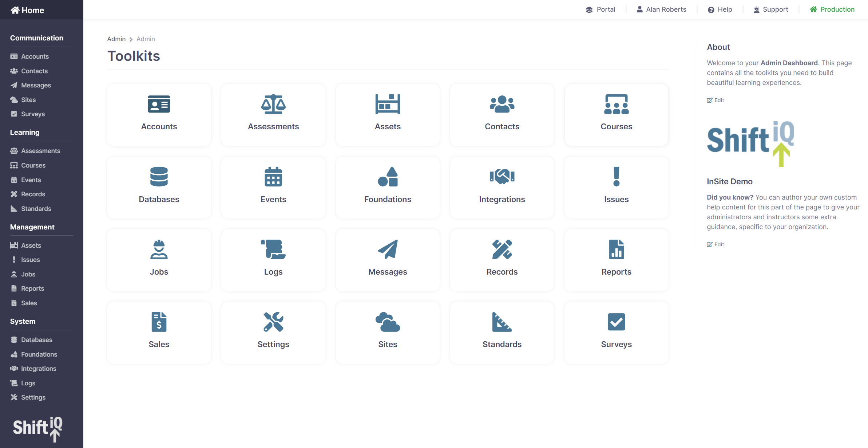Select the Standards ruler icon in the sidebar
868x448 pixels.
[x=14, y=208]
